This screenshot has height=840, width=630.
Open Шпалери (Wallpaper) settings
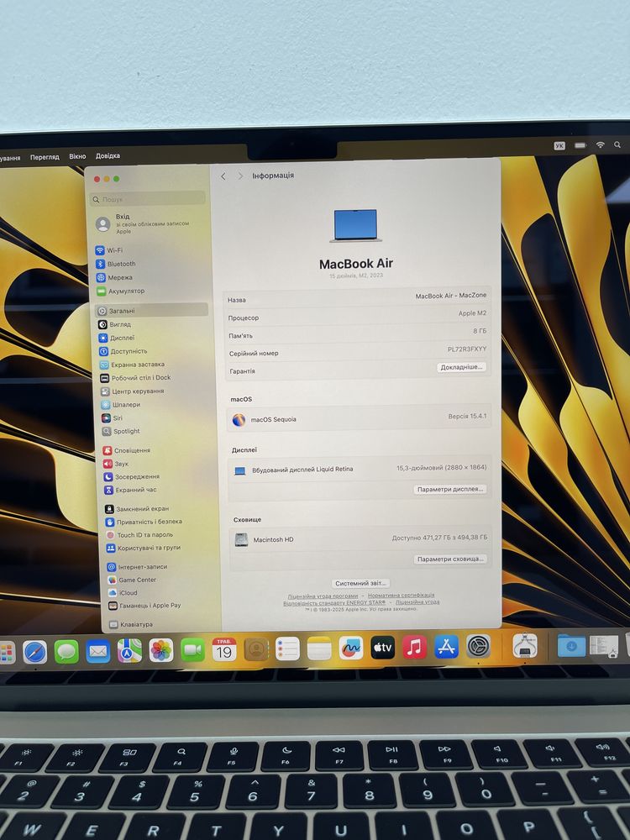coord(121,405)
